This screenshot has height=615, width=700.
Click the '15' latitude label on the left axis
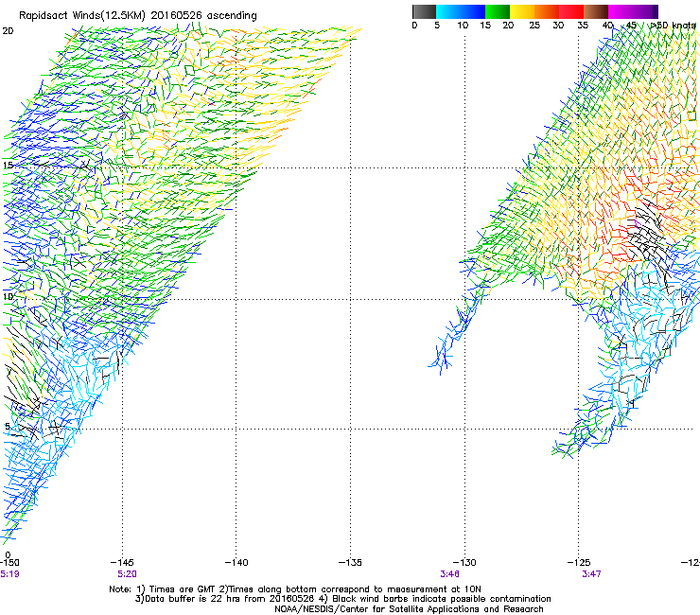coord(8,166)
